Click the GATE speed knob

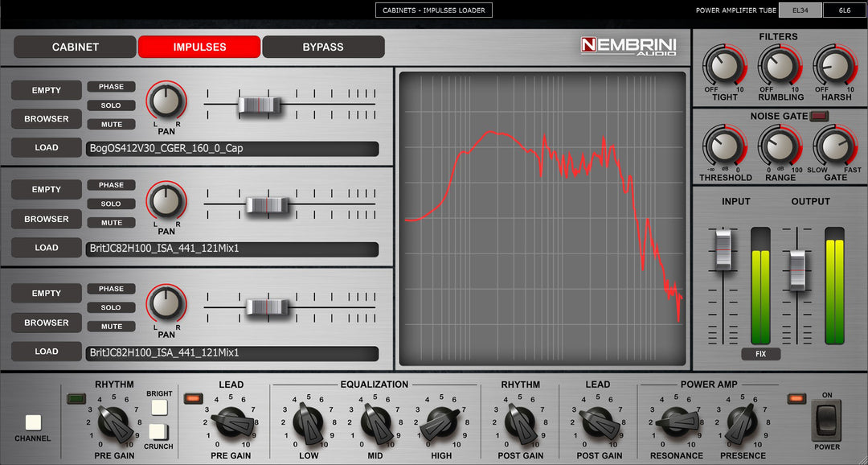tap(835, 147)
